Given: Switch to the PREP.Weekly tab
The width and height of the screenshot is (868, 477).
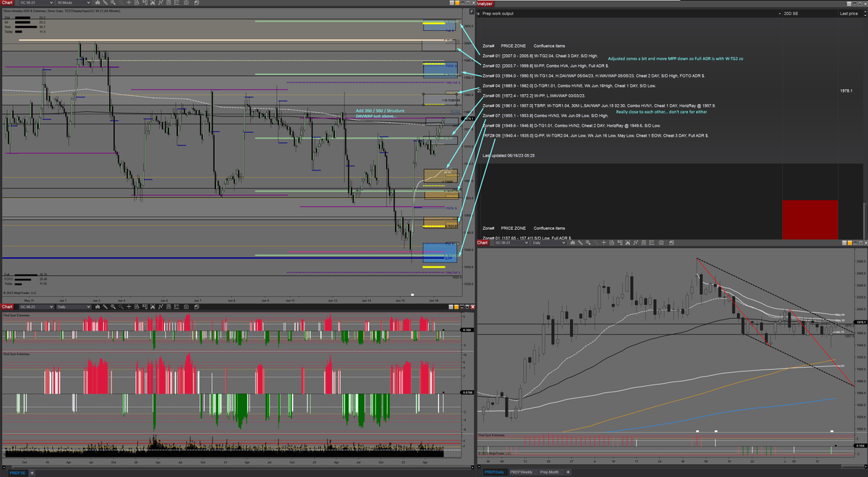Looking at the screenshot, I should pyautogui.click(x=522, y=472).
